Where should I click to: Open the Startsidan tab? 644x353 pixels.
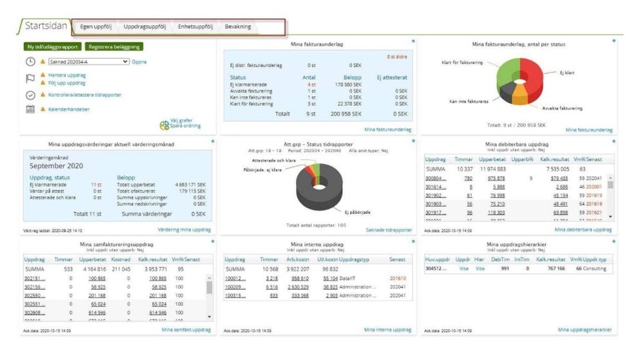[x=45, y=26]
